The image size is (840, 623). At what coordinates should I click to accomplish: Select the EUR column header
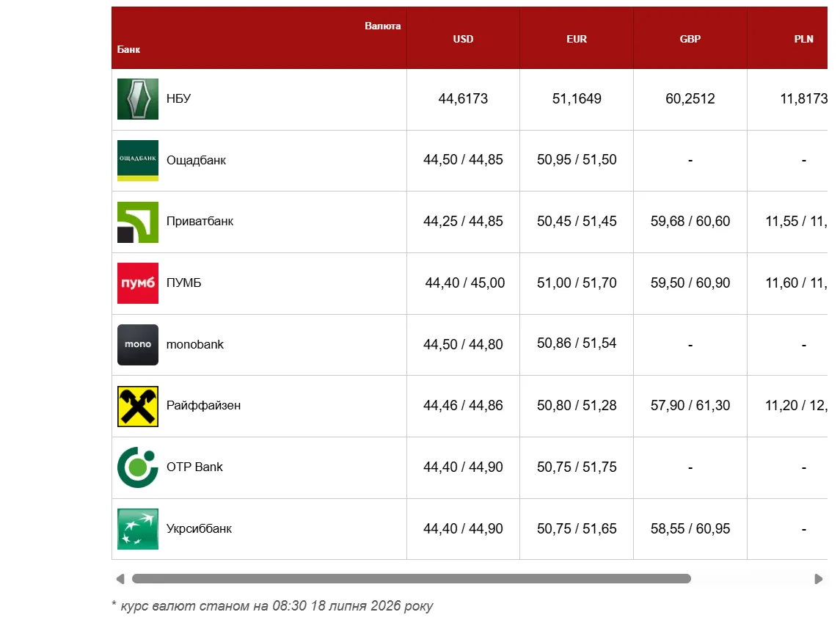point(577,39)
